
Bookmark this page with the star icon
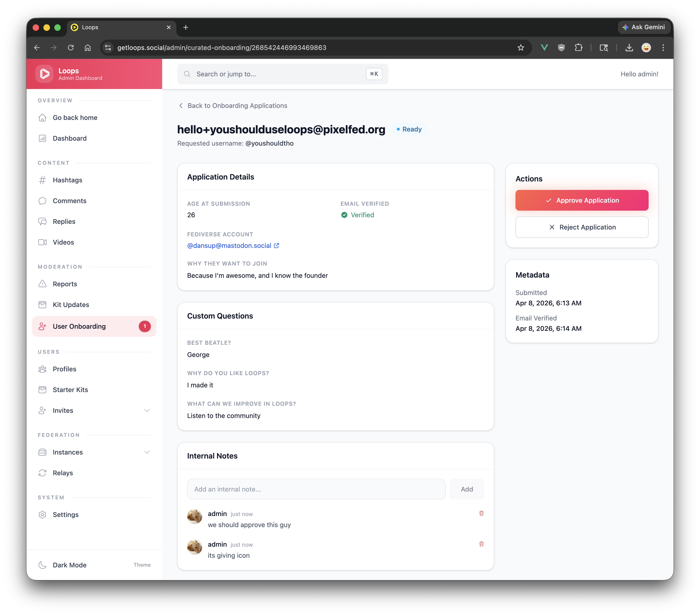click(x=521, y=48)
